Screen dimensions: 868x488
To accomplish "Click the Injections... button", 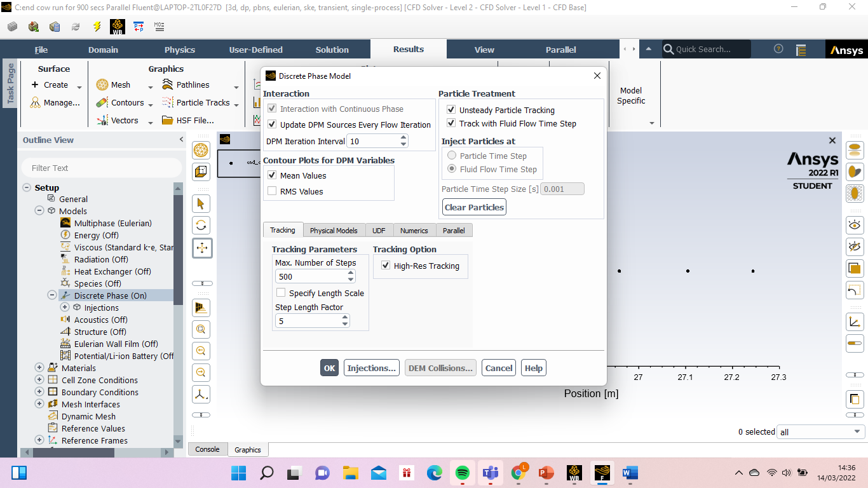I will [372, 368].
